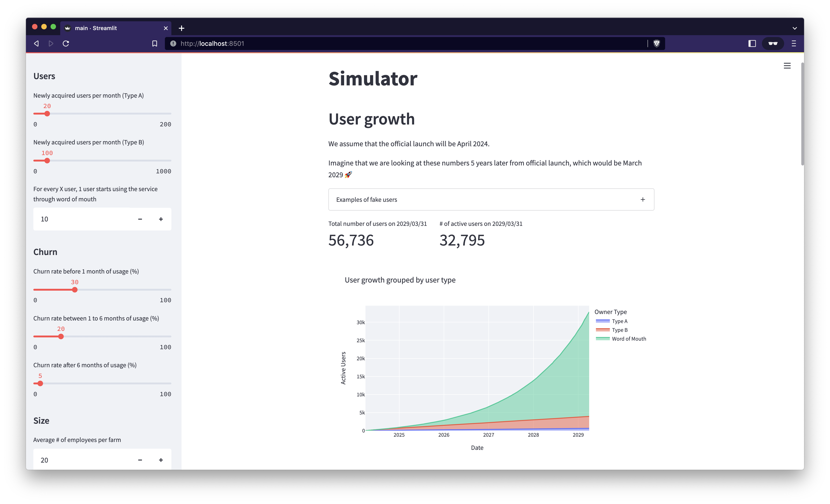Image resolution: width=830 pixels, height=504 pixels.
Task: Bookmark this page using bookmark icon
Action: click(155, 44)
